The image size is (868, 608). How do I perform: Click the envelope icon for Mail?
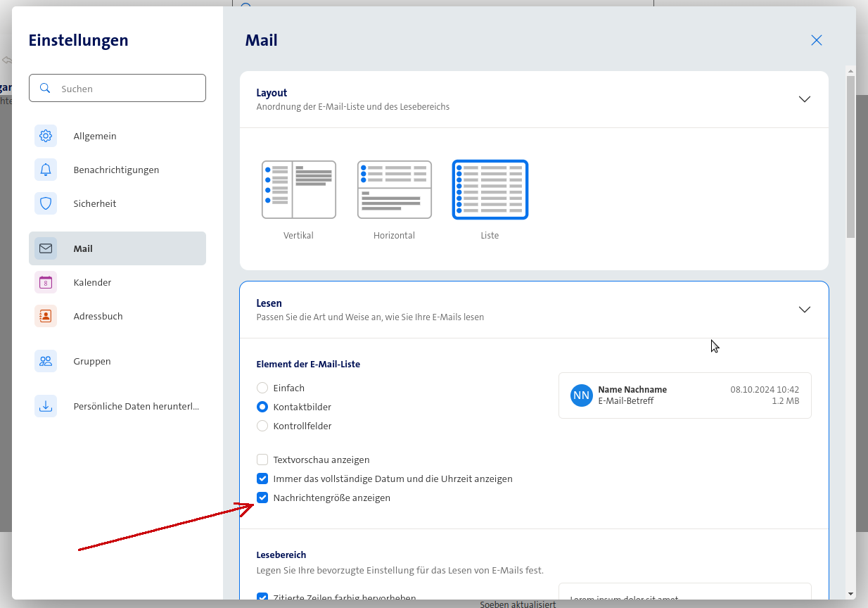tap(46, 248)
